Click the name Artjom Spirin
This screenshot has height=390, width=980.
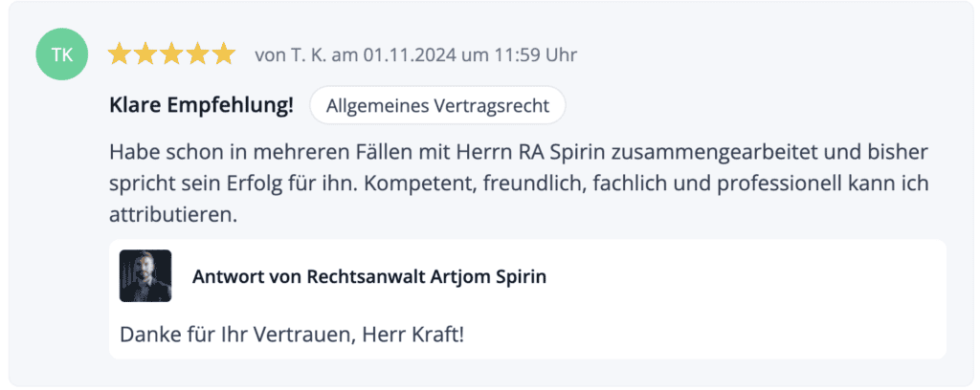(488, 276)
